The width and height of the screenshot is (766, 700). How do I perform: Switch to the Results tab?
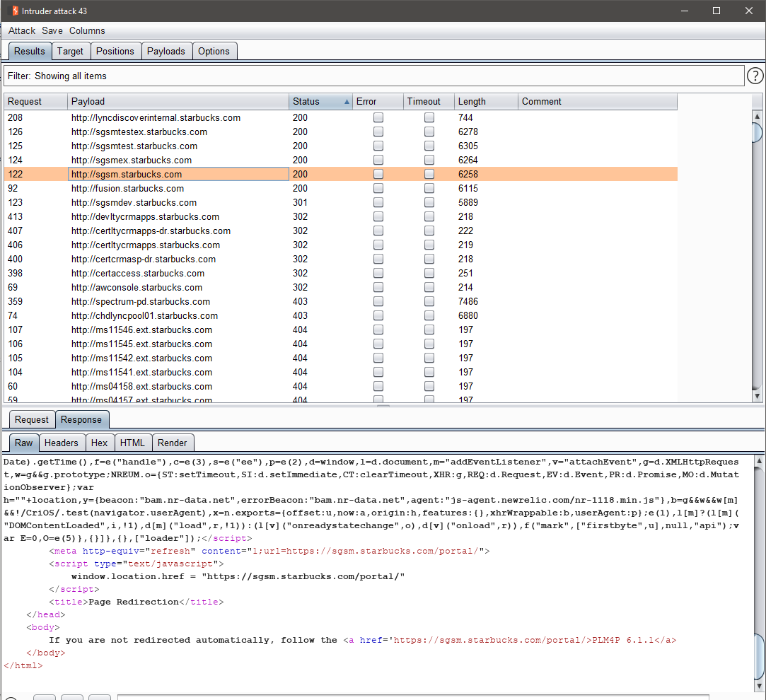coord(29,52)
